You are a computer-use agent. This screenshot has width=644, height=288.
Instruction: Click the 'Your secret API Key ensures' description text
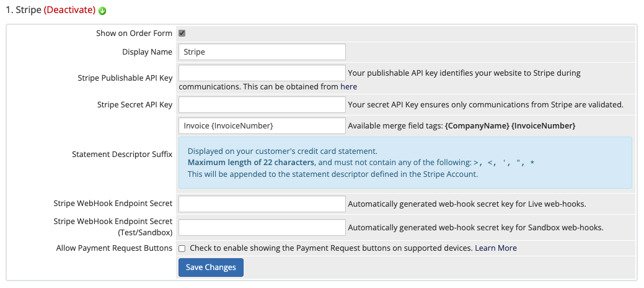pyautogui.click(x=485, y=104)
